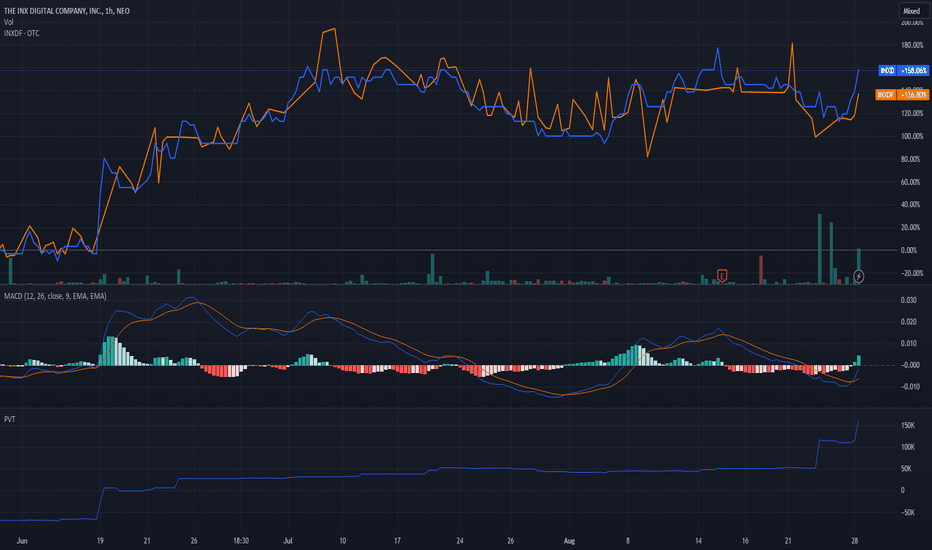This screenshot has height=550, width=932.
Task: Click the lightning bolt event icon
Action: (x=858, y=276)
